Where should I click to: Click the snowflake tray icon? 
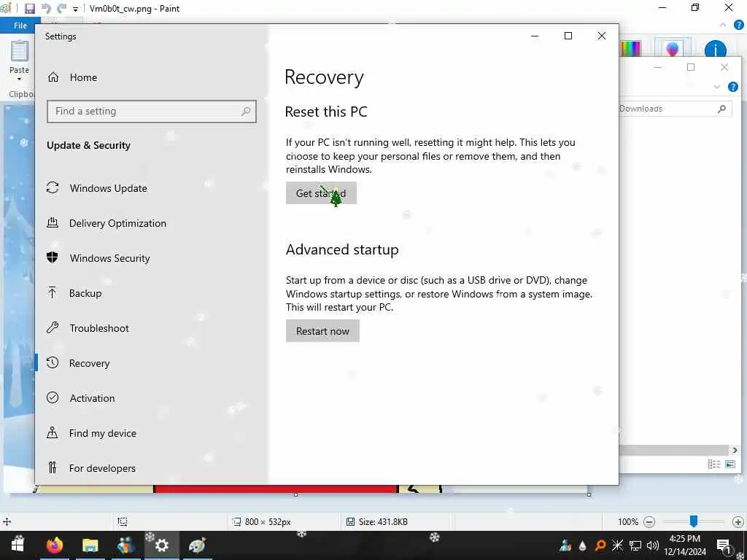617,545
